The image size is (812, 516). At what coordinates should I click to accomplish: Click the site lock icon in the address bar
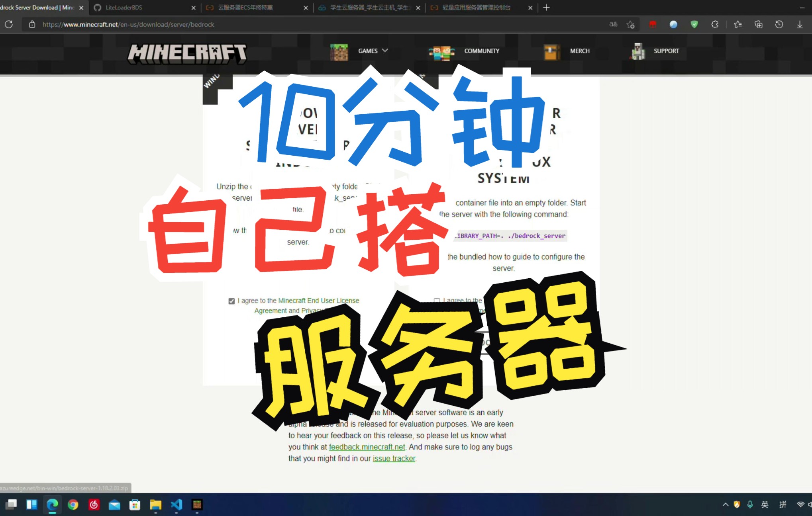click(32, 24)
